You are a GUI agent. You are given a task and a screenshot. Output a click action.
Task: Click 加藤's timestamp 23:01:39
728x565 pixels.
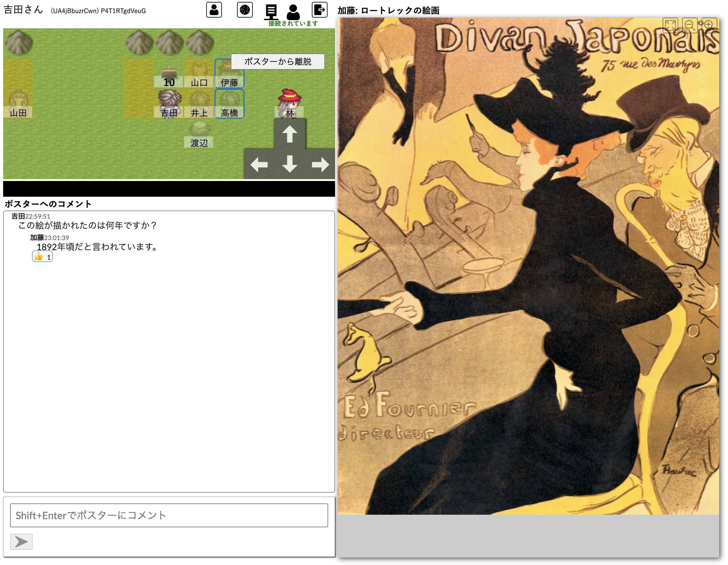pos(57,238)
